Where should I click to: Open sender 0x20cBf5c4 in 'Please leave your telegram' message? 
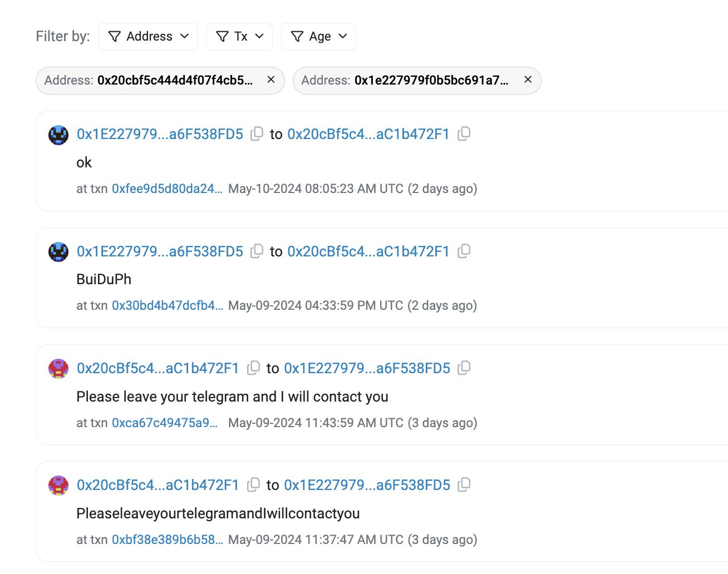pyautogui.click(x=158, y=368)
